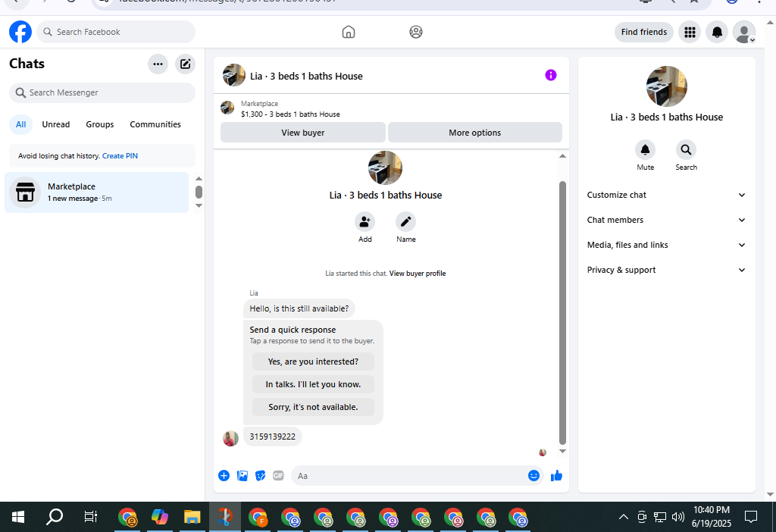Image resolution: width=776 pixels, height=532 pixels.
Task: Open Windows notification center icon
Action: click(751, 517)
